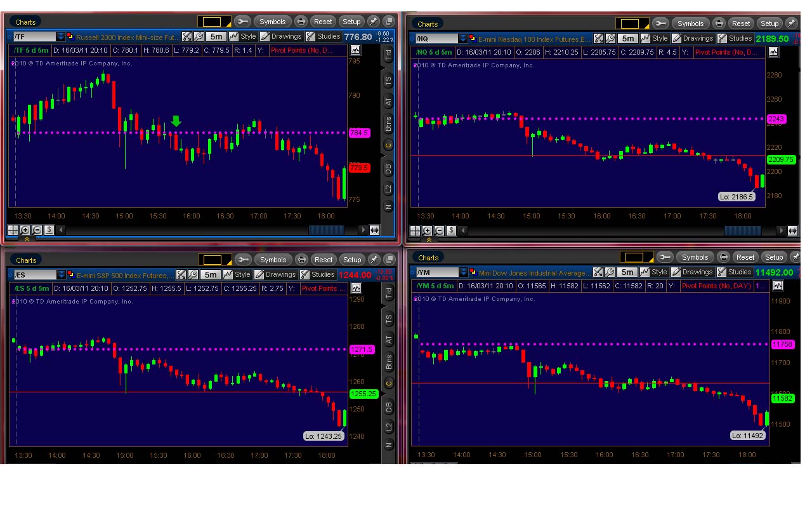Print the /NQ chart using the printer icon
This screenshot has height=508, width=812.
coord(719,23)
